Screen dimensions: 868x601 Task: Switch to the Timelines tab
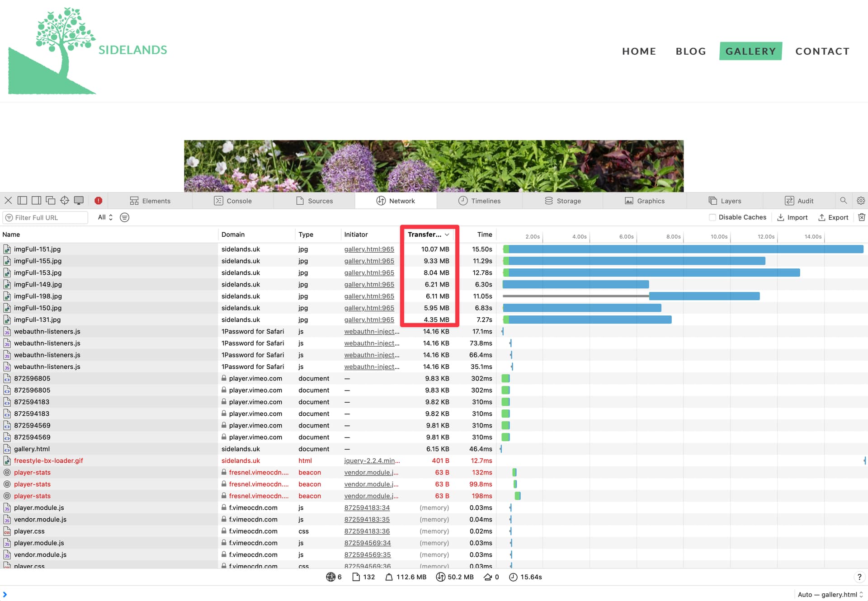(x=479, y=201)
